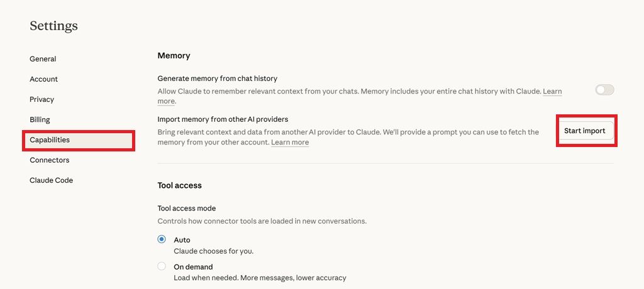Follow Learn more link under Import memory

coord(290,143)
